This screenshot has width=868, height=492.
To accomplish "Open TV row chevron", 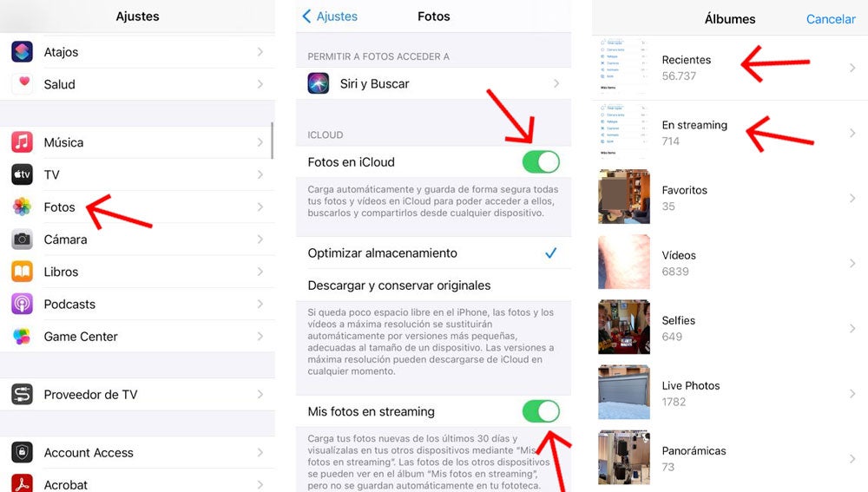I will (x=260, y=174).
